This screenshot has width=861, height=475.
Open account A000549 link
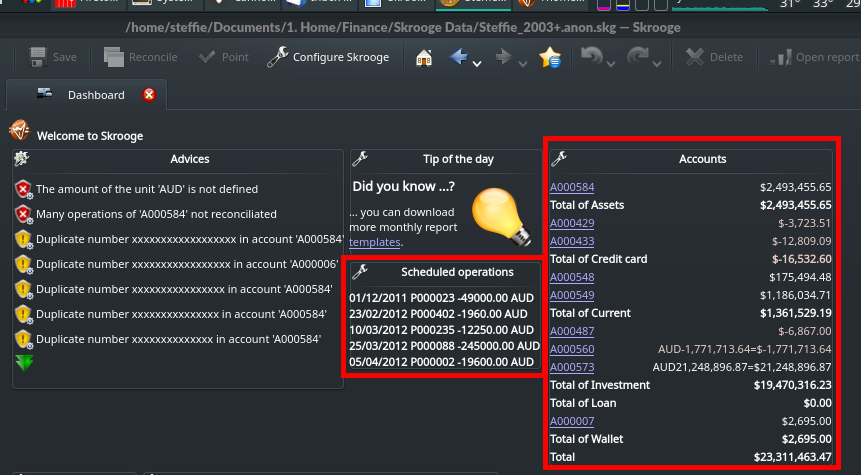[572, 295]
